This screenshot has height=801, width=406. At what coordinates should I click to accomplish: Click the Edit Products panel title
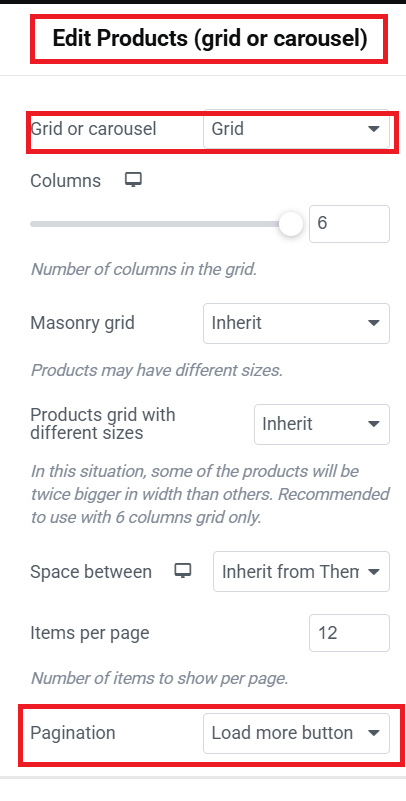point(210,39)
